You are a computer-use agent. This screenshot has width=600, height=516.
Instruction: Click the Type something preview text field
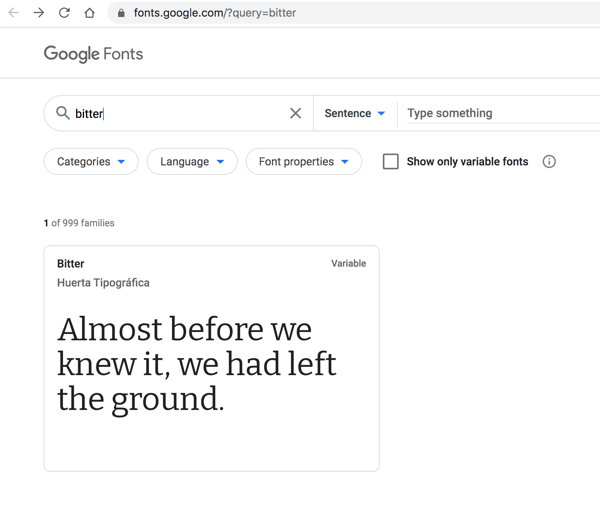[503, 113]
